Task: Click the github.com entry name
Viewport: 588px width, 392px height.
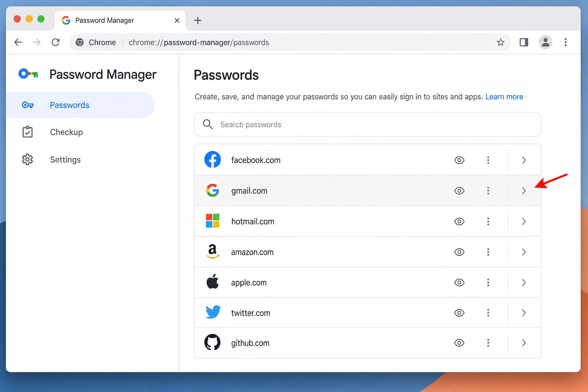Action: click(x=250, y=343)
